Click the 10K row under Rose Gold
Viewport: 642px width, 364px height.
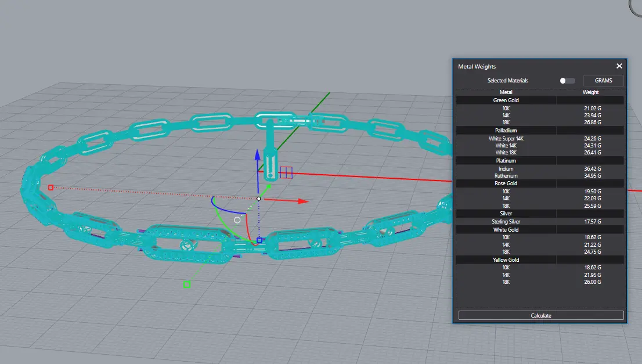click(540, 192)
